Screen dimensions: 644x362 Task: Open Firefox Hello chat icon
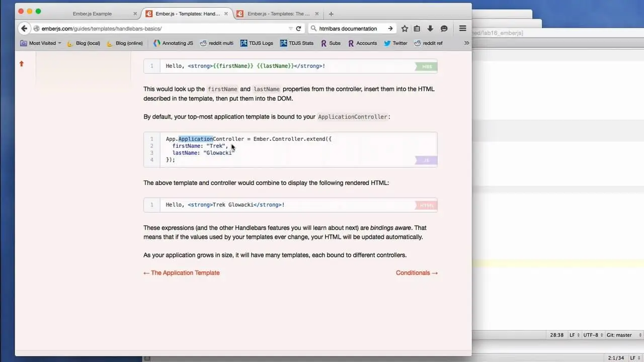click(x=444, y=29)
